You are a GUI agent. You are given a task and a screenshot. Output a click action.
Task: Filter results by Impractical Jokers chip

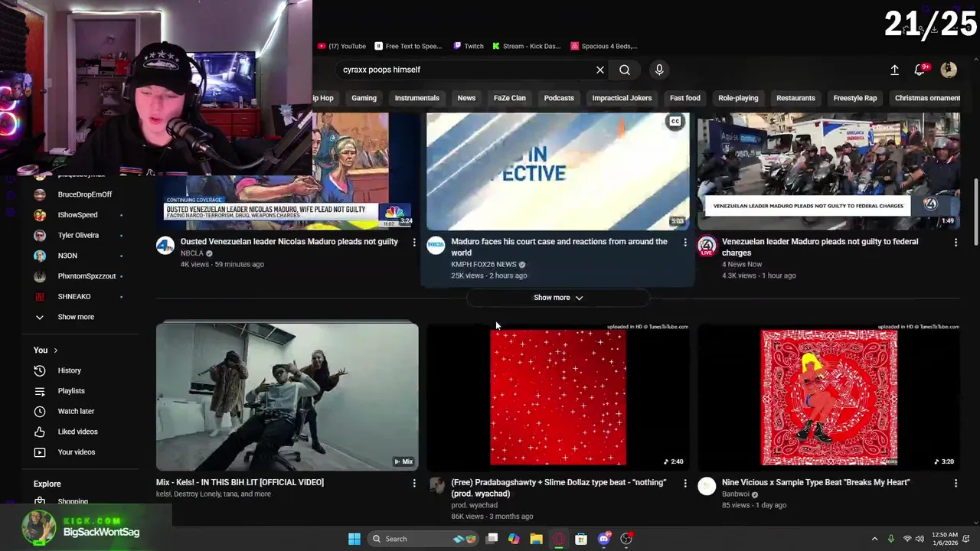click(x=622, y=98)
